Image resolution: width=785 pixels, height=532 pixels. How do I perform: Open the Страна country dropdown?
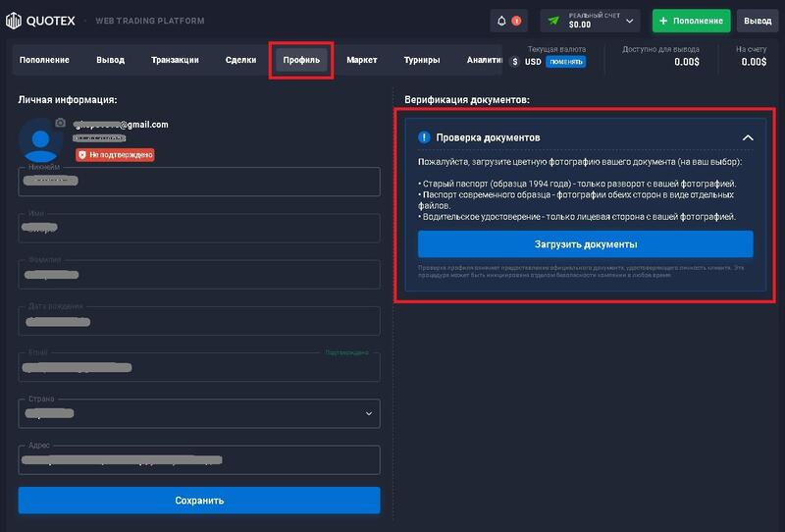(x=199, y=413)
